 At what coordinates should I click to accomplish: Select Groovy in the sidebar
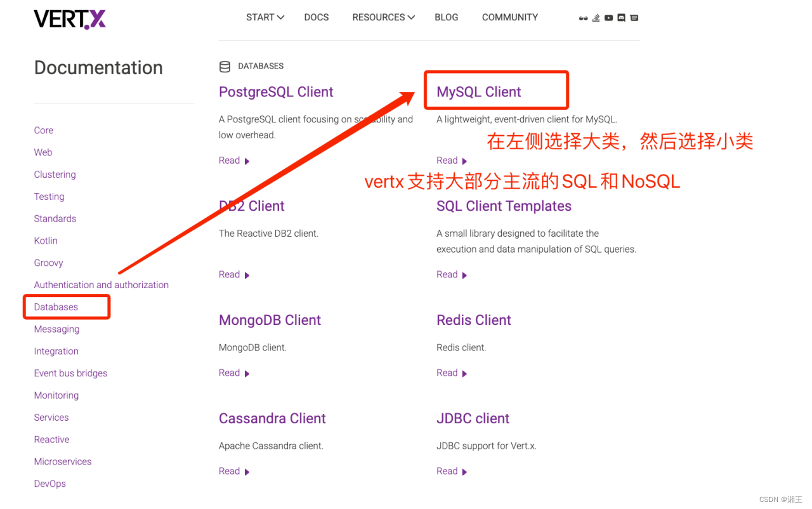click(x=48, y=263)
